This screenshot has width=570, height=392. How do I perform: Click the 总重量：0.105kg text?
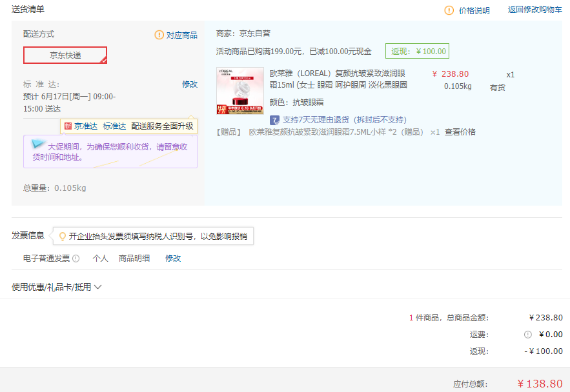[54, 188]
